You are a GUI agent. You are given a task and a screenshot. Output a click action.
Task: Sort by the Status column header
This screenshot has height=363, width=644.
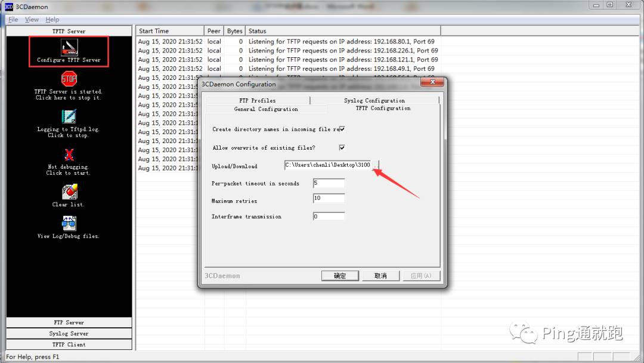(x=343, y=31)
